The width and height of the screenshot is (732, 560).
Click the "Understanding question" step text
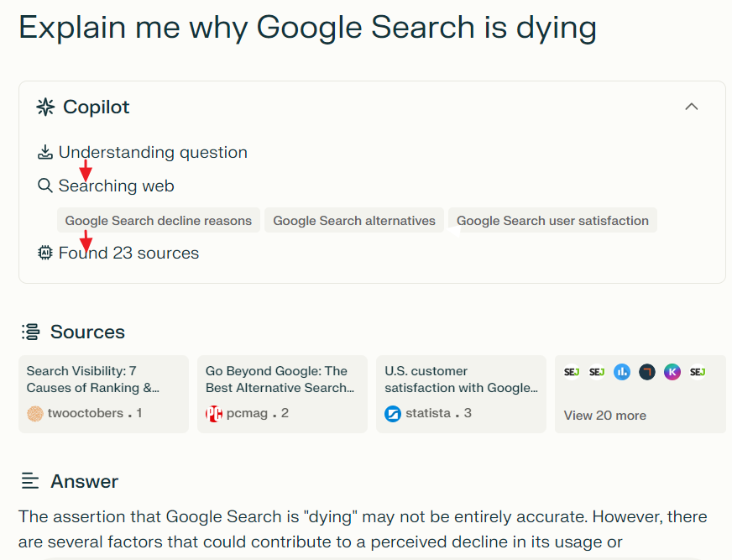153,152
